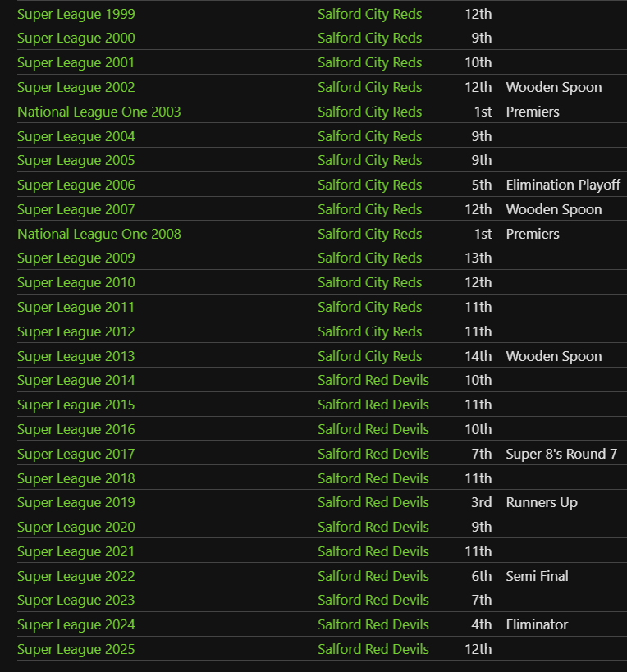Click Salford City Reds in 2002 row

(370, 88)
